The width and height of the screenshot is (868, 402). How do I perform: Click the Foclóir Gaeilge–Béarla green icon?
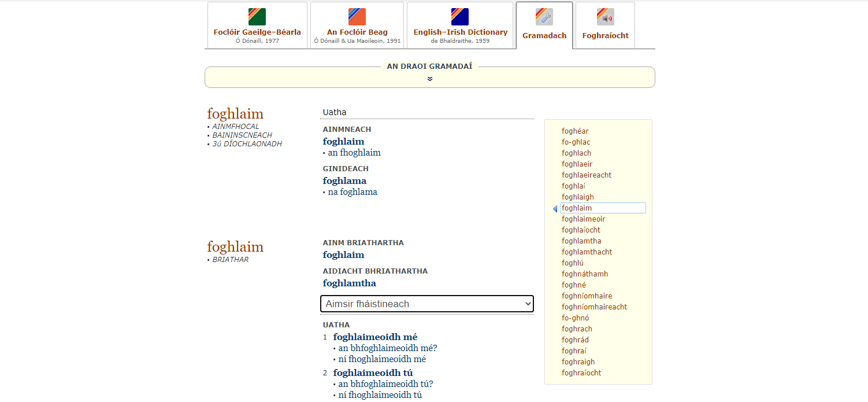(257, 17)
